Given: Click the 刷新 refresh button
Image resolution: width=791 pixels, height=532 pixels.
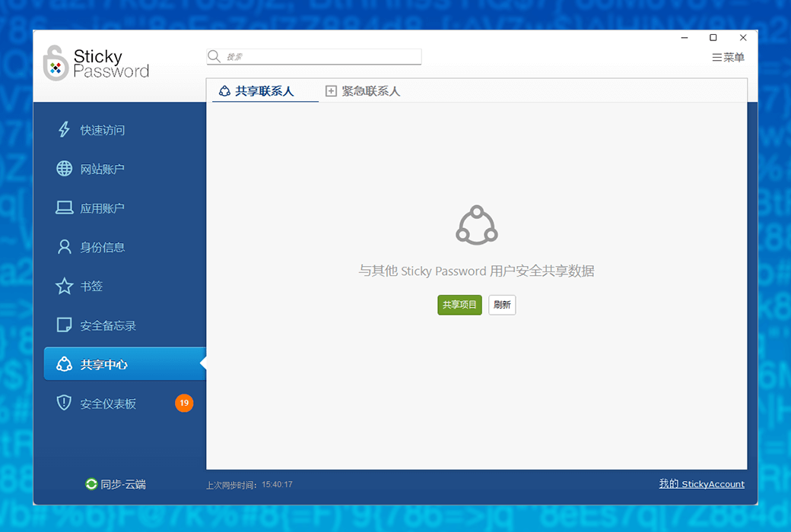Looking at the screenshot, I should [502, 305].
